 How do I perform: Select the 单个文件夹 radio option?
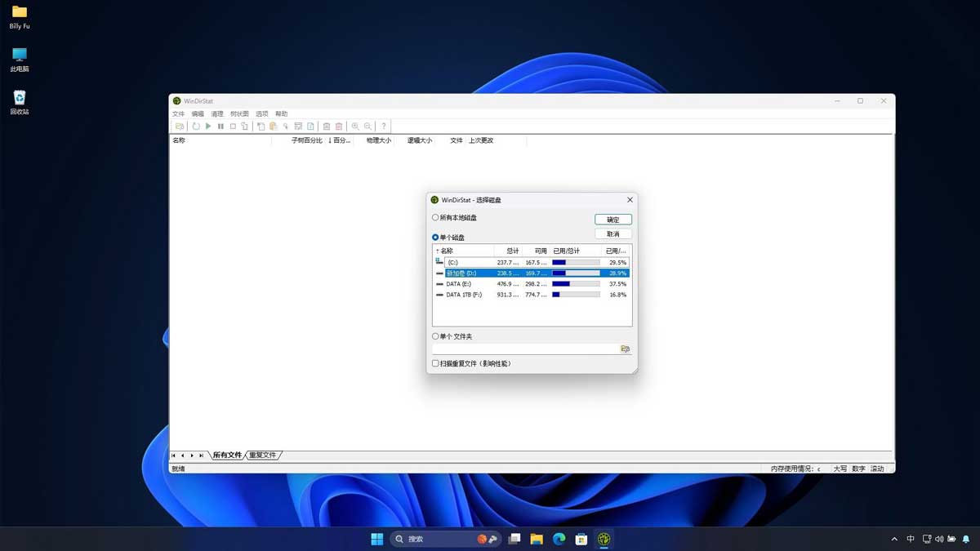click(436, 336)
